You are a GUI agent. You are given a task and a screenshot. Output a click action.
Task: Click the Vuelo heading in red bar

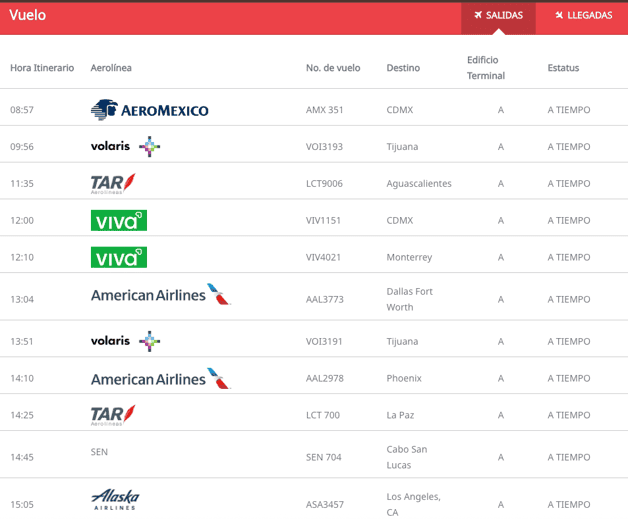pos(27,16)
